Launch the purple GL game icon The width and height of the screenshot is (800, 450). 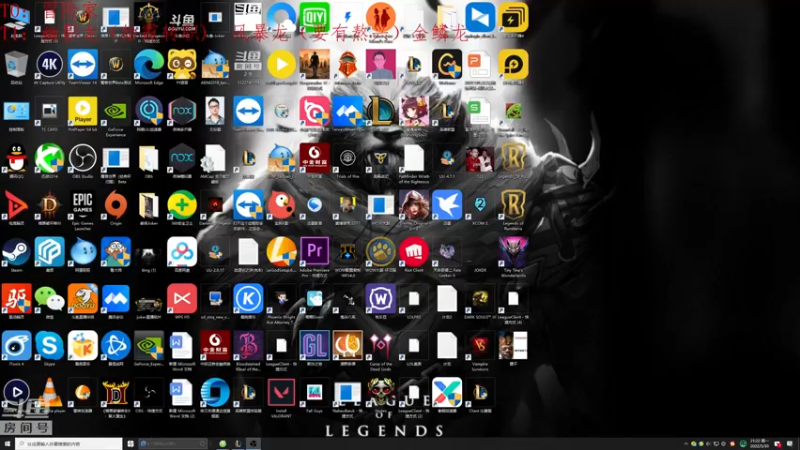(314, 346)
